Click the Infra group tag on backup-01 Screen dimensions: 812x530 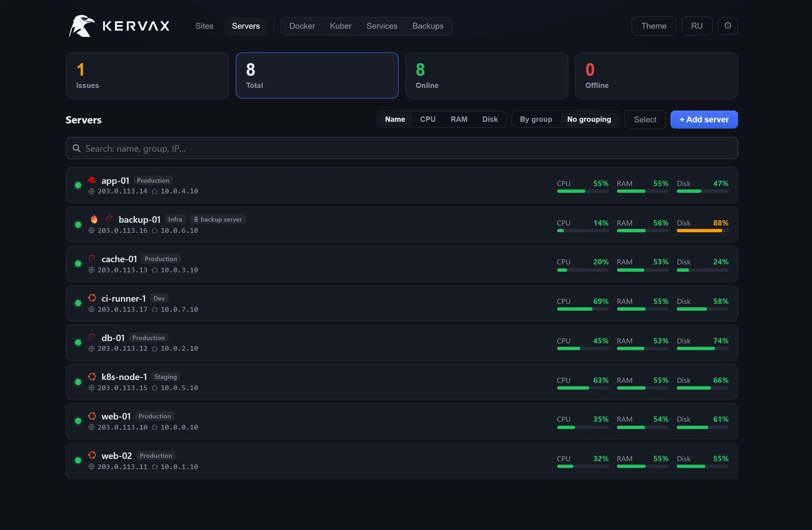tap(175, 219)
